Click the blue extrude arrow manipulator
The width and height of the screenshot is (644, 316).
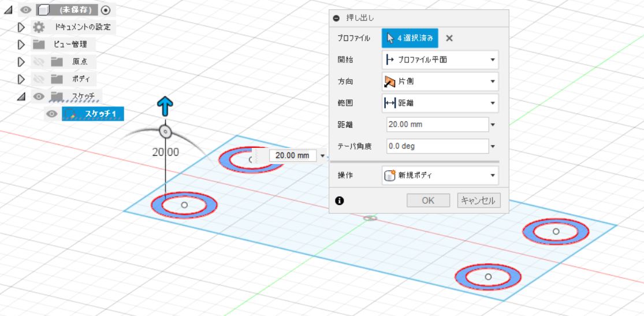point(165,106)
